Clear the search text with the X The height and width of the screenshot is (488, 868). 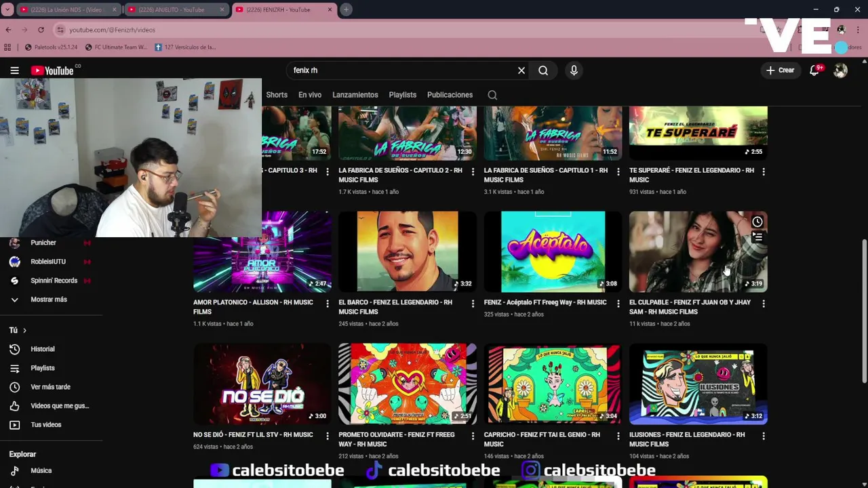[521, 70]
